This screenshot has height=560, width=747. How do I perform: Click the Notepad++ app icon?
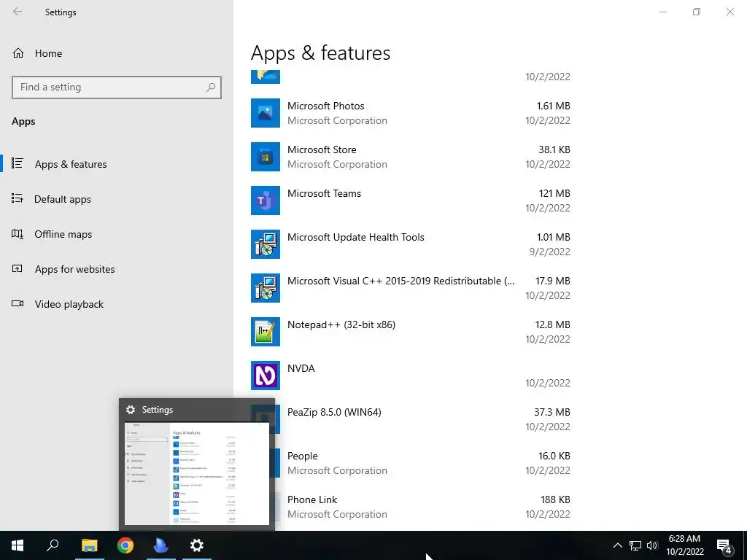point(266,332)
